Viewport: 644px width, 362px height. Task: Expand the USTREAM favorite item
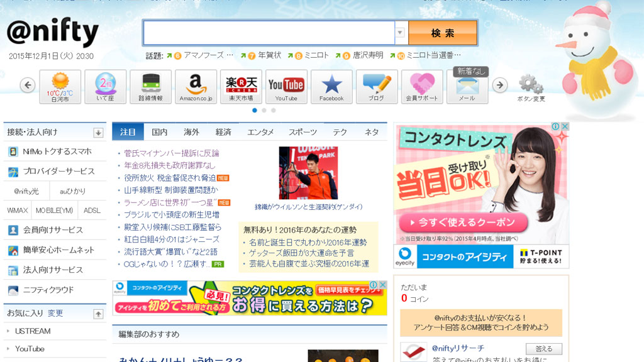[x=8, y=331]
